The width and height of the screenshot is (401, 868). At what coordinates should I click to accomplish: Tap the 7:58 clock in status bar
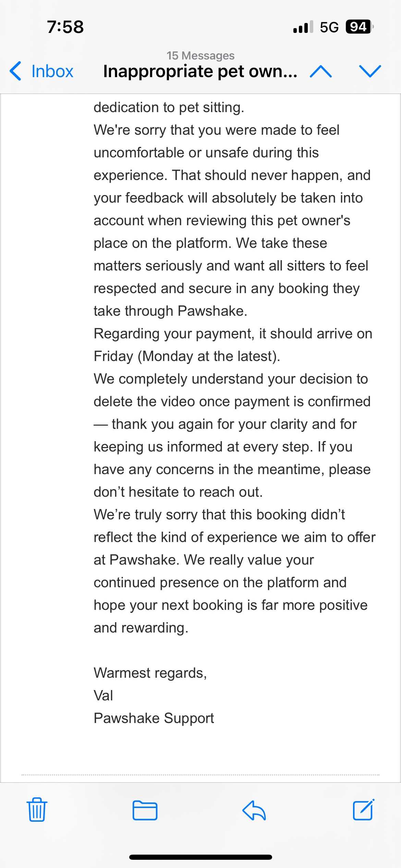(x=65, y=27)
